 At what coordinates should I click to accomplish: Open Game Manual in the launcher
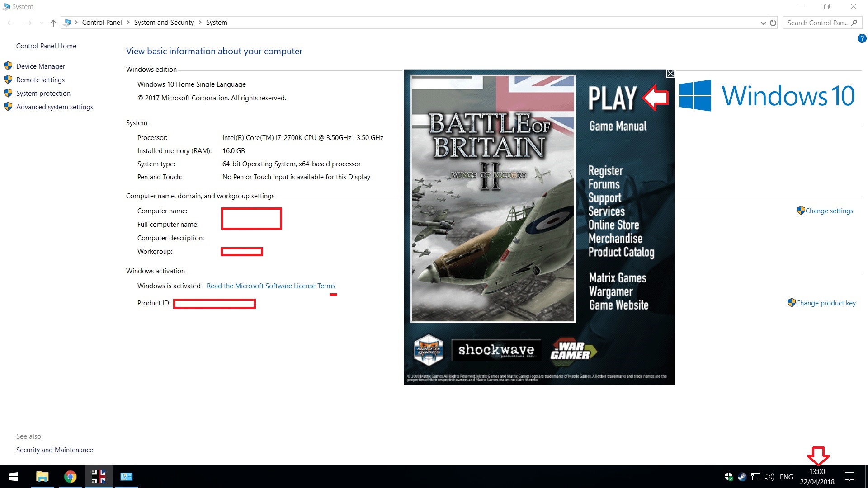pyautogui.click(x=618, y=126)
